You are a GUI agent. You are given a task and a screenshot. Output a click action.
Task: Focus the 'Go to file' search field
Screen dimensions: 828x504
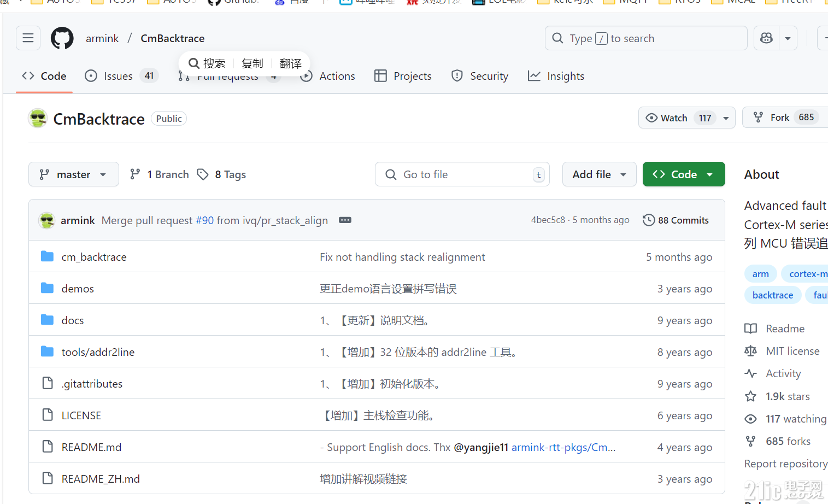click(462, 174)
